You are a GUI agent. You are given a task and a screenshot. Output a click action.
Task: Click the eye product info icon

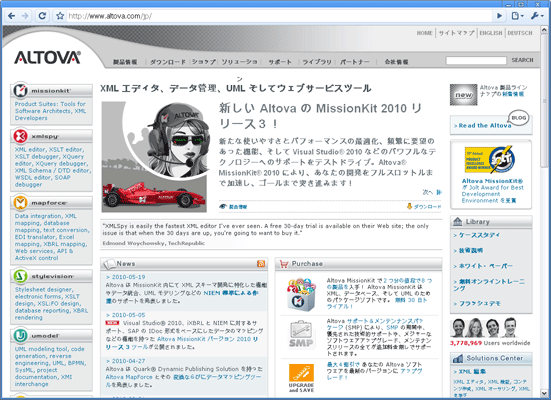(223, 206)
